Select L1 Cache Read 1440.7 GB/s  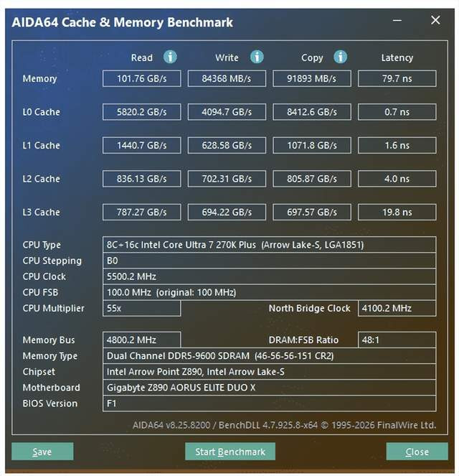click(x=141, y=146)
